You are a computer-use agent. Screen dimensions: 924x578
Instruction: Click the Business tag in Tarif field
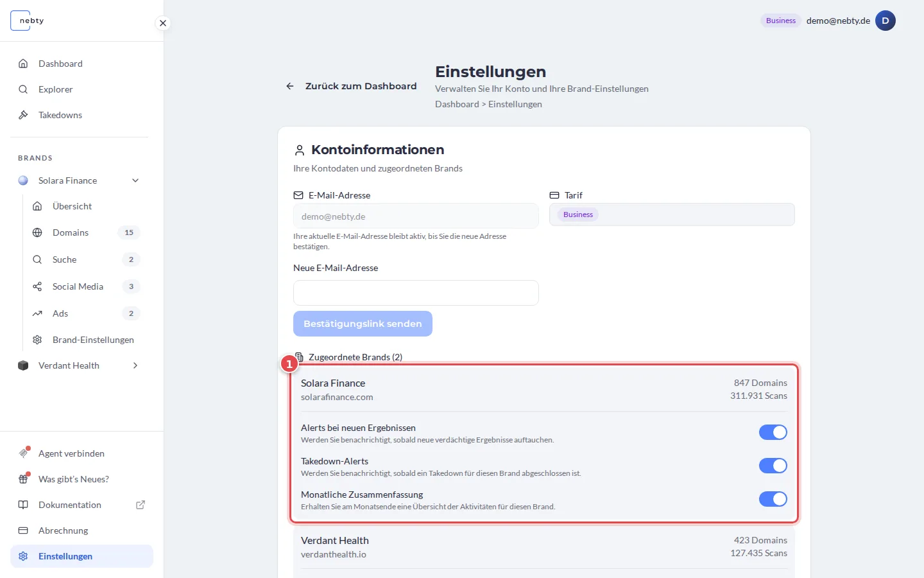click(x=578, y=215)
